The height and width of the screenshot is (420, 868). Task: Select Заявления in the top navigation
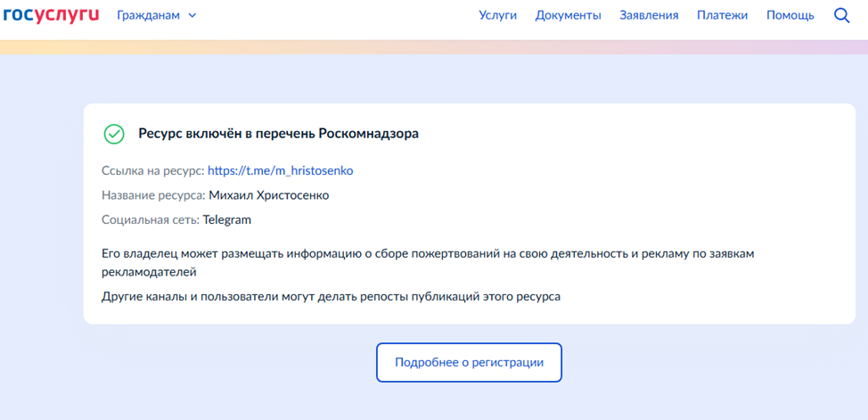pos(649,15)
